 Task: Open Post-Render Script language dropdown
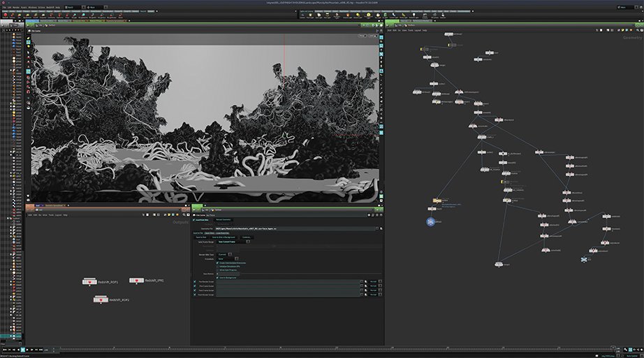tap(375, 294)
